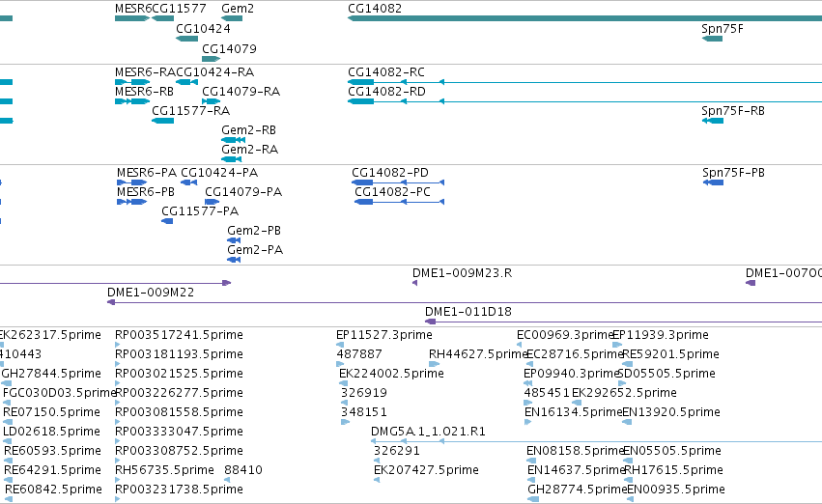Select protein CG14082-PD label
This screenshot has height=504, width=822.
[x=390, y=173]
